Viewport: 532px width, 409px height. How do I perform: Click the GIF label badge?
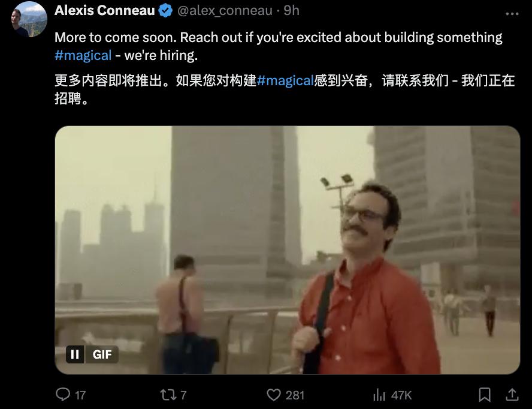coord(102,354)
